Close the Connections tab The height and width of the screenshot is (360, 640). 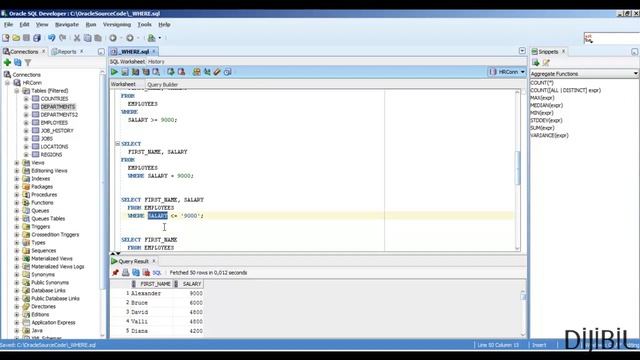tap(44, 51)
